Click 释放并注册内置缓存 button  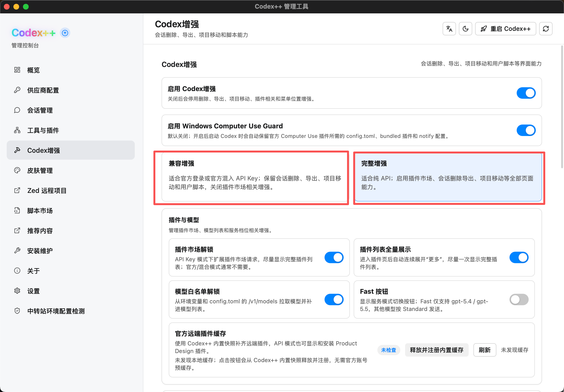(x=437, y=350)
